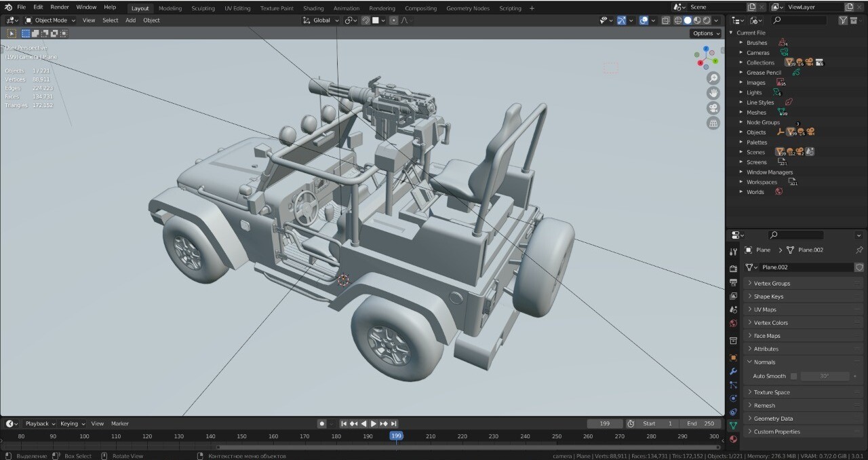Toggle camera view with camera gizmo
This screenshot has width=868, height=460.
(x=713, y=108)
